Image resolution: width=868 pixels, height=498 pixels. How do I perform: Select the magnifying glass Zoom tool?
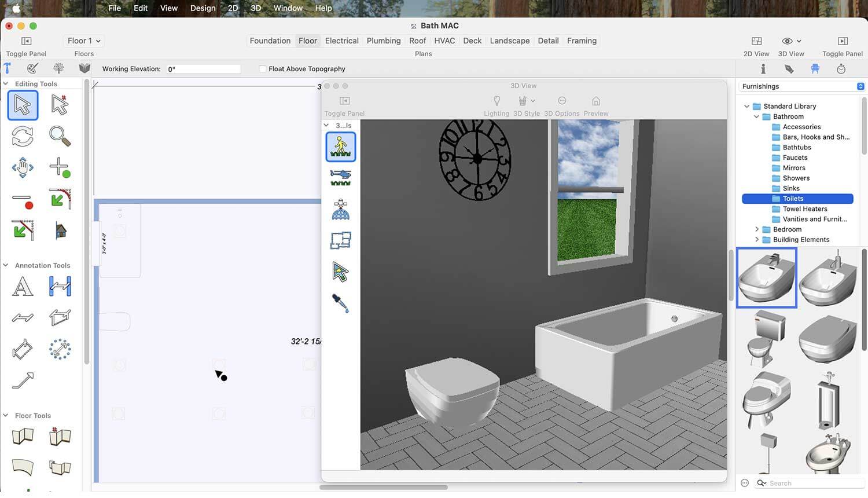(x=60, y=137)
